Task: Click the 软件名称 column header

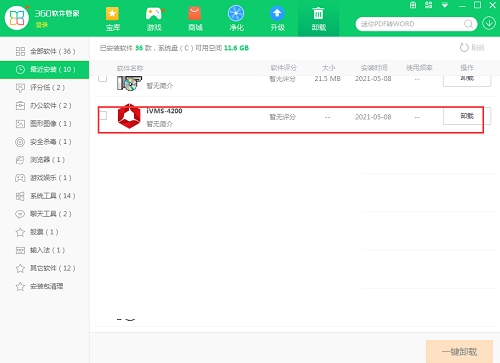Action: coord(130,68)
